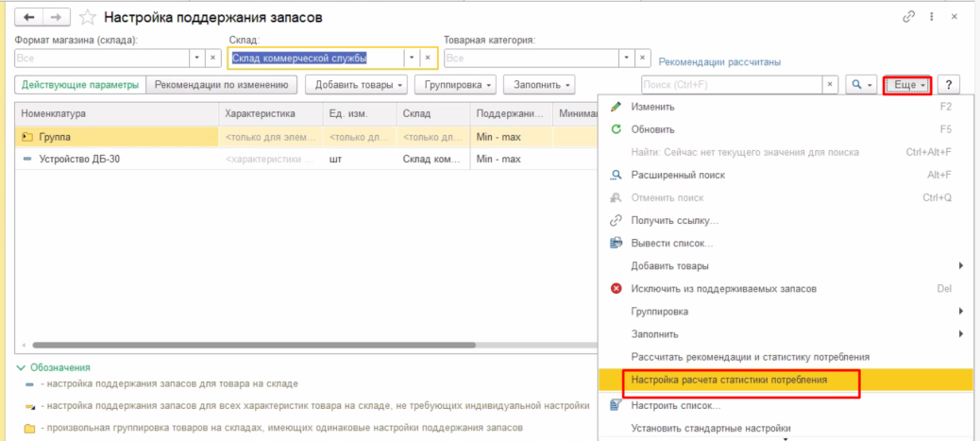
Task: Add form to favorites with star icon
Action: (x=88, y=18)
